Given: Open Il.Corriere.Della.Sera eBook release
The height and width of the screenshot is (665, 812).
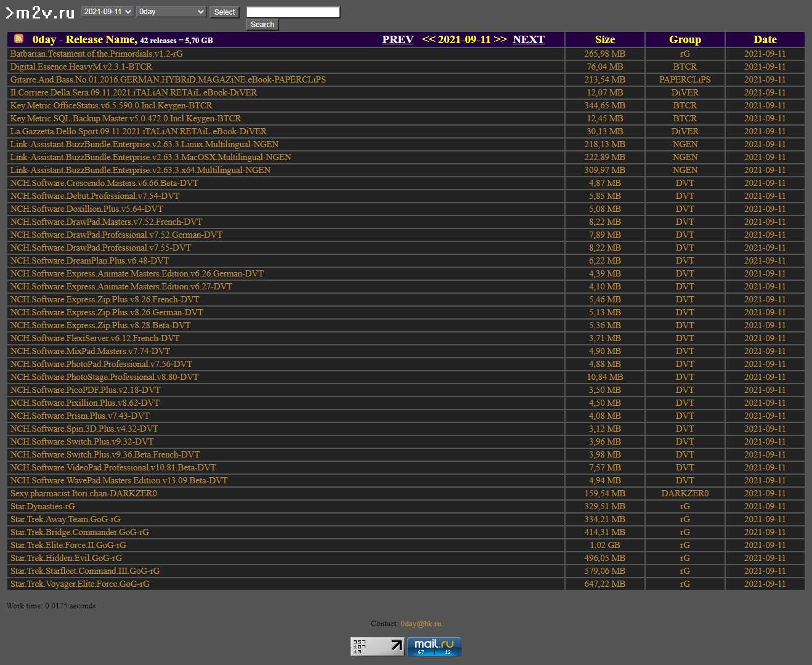Looking at the screenshot, I should (x=134, y=92).
